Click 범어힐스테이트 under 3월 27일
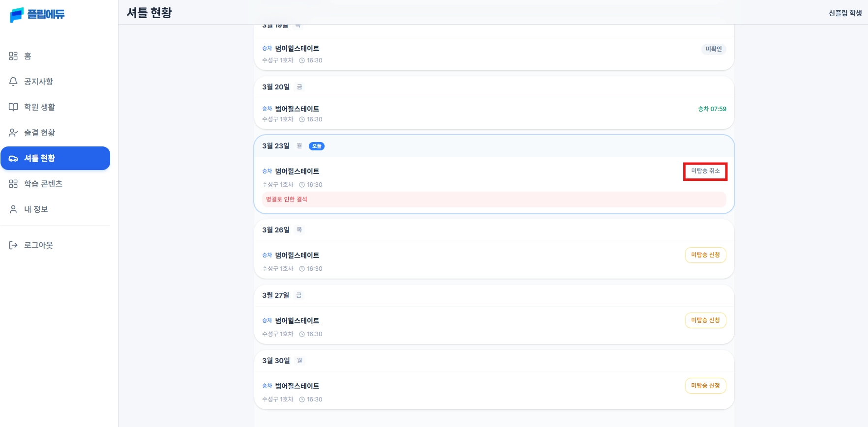The height and width of the screenshot is (427, 868). tap(297, 321)
